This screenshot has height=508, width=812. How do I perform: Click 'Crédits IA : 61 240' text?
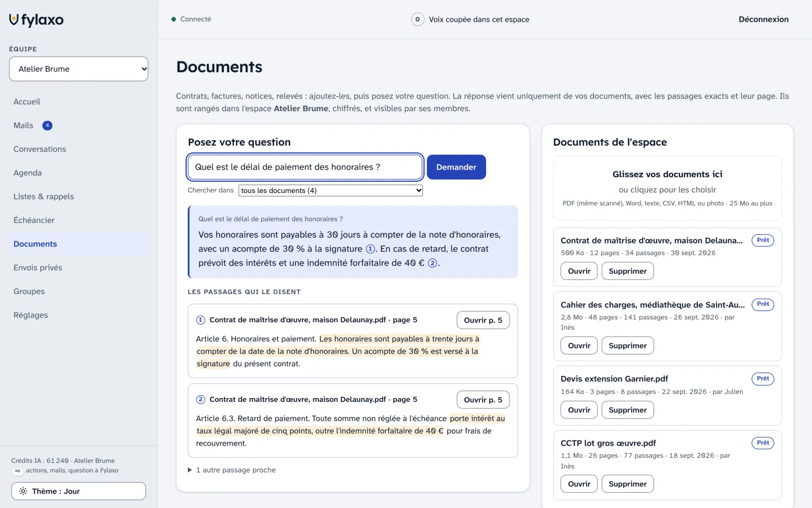click(x=40, y=461)
